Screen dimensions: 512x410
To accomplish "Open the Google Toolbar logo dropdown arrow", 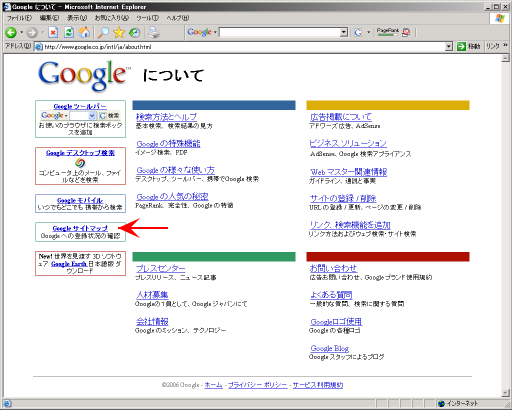I will coord(215,32).
